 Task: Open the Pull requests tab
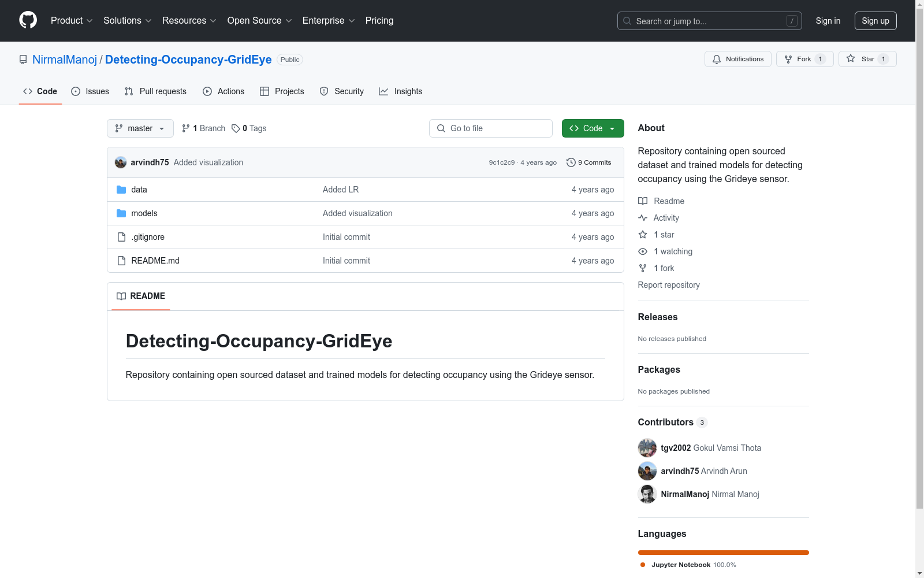155,91
